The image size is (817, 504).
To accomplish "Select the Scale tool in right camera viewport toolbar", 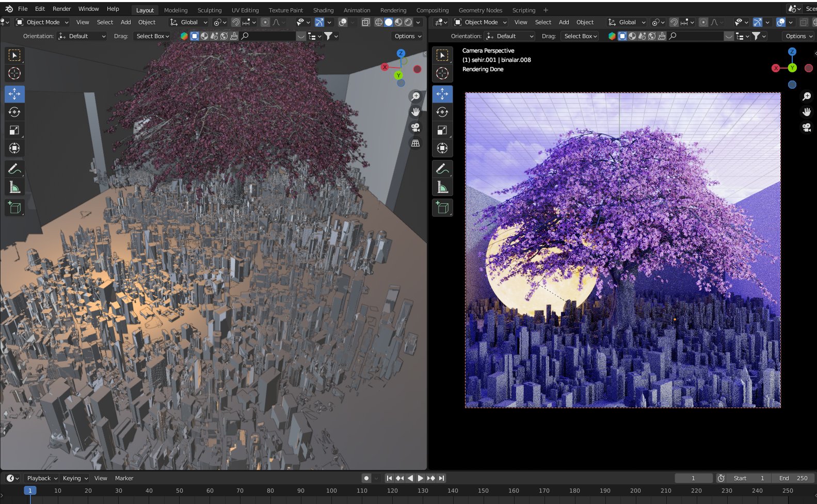I will click(x=442, y=130).
